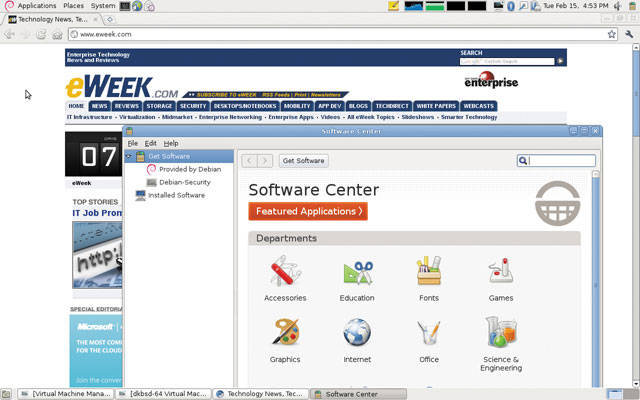Click the Software Center forward arrow
640x400 pixels.
[x=265, y=161]
